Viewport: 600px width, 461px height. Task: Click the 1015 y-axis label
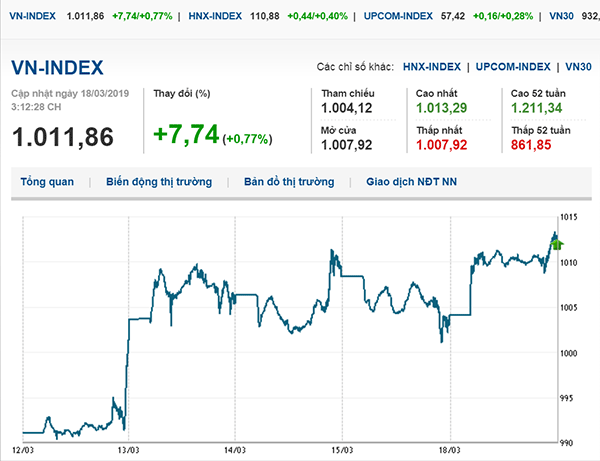point(569,217)
